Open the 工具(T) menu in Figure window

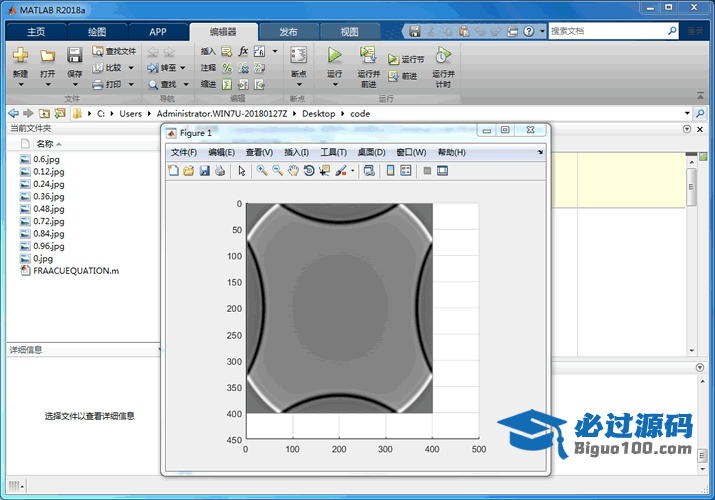coord(333,152)
